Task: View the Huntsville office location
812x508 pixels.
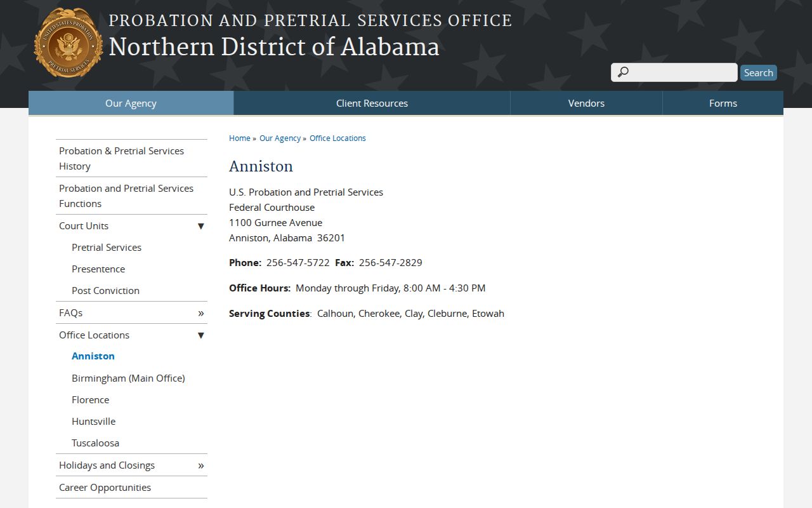Action: 93,422
